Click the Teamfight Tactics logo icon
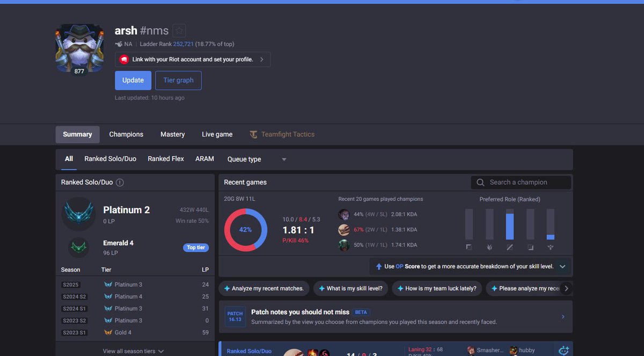Image resolution: width=644 pixels, height=356 pixels. point(253,134)
